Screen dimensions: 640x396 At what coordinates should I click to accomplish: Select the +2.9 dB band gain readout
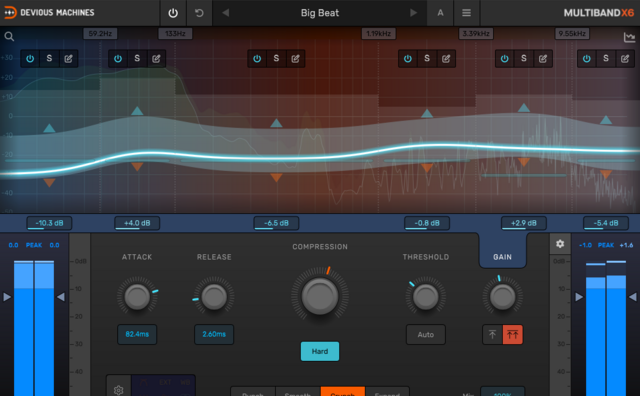pyautogui.click(x=524, y=223)
